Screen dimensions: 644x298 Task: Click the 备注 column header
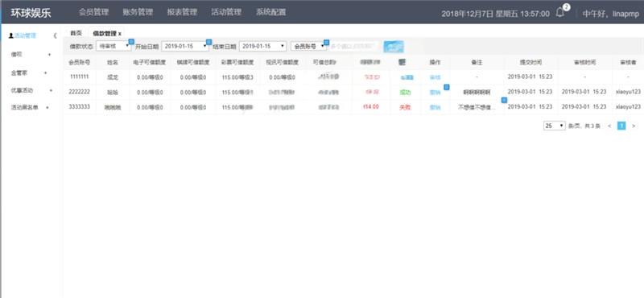click(x=477, y=63)
